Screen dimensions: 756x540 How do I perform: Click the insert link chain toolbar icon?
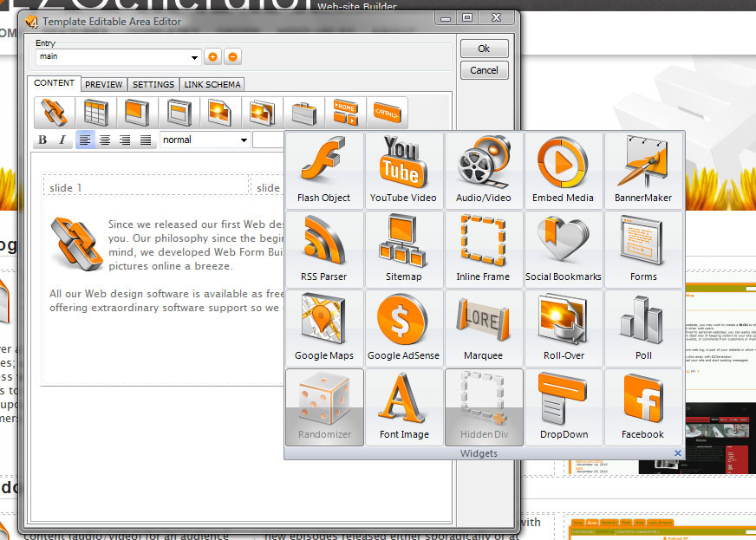coord(55,113)
